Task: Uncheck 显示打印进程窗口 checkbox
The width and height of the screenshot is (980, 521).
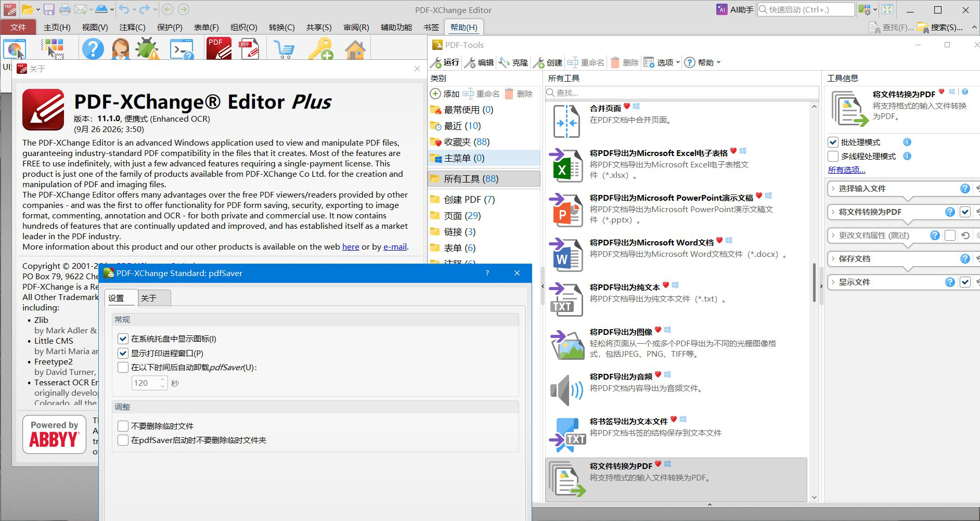Action: [x=123, y=353]
